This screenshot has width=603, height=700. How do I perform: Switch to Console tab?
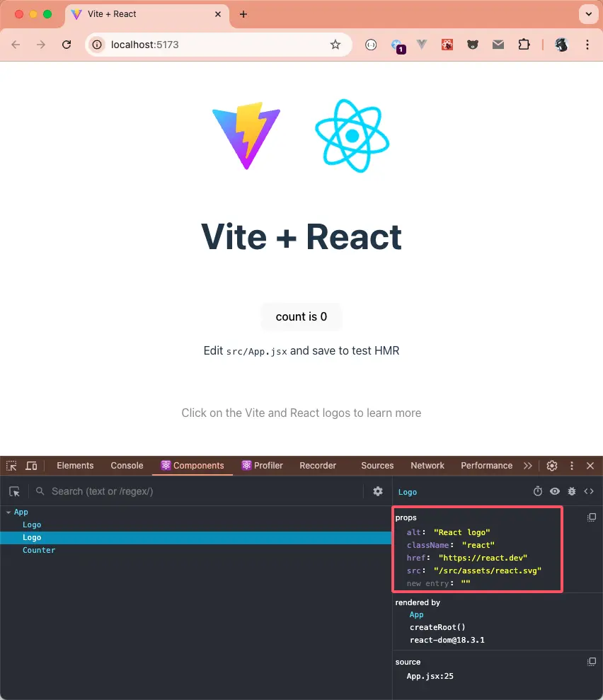[127, 466]
